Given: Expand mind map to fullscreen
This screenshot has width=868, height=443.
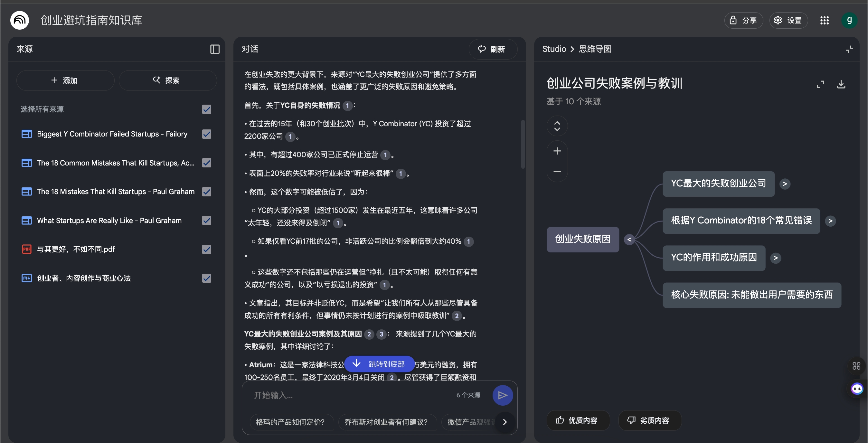Looking at the screenshot, I should tap(820, 84).
